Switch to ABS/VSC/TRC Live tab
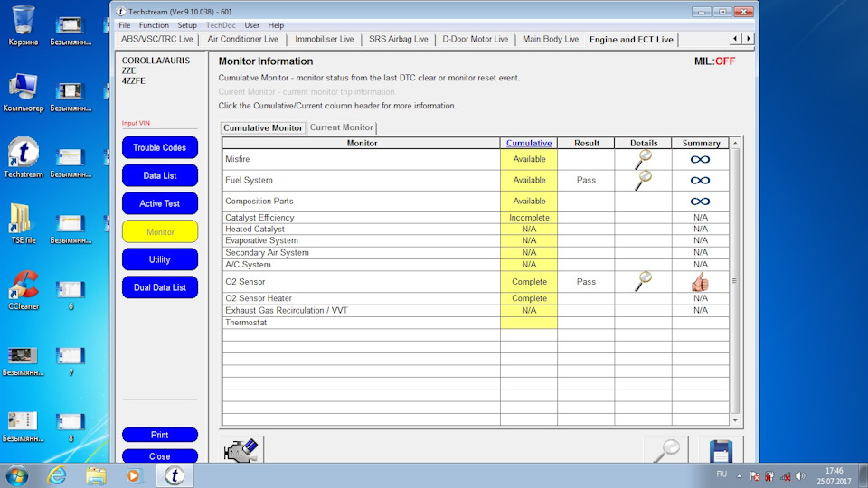Screen dimensions: 868x488 click(x=157, y=39)
